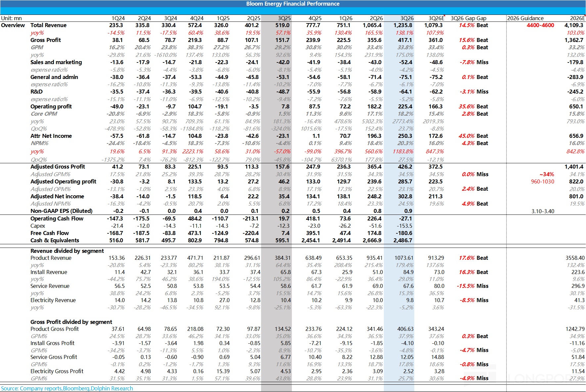Viewport: 586px width, 392px height.
Task: Click the 'Gross Profit divided by segment' heading
Action: pos(71,322)
